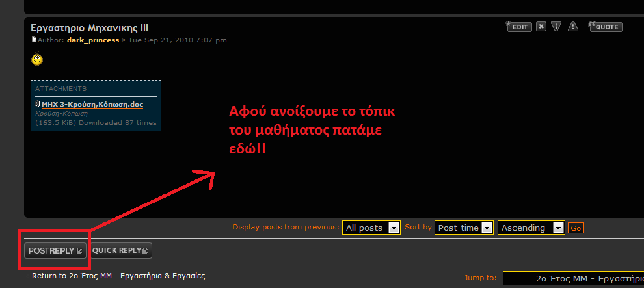The image size is (644, 288).
Task: Report this post via inverted triangle icon
Action: click(x=556, y=27)
